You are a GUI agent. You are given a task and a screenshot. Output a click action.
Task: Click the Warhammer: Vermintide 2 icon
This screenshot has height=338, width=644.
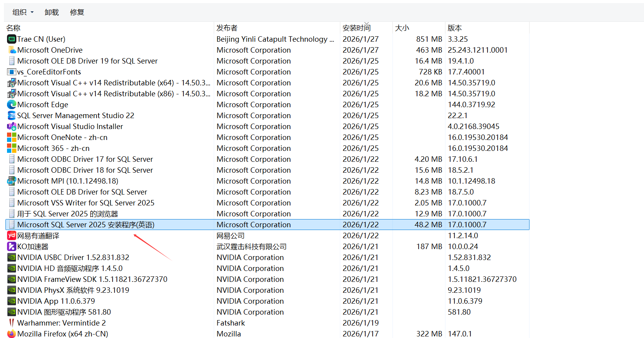12,323
